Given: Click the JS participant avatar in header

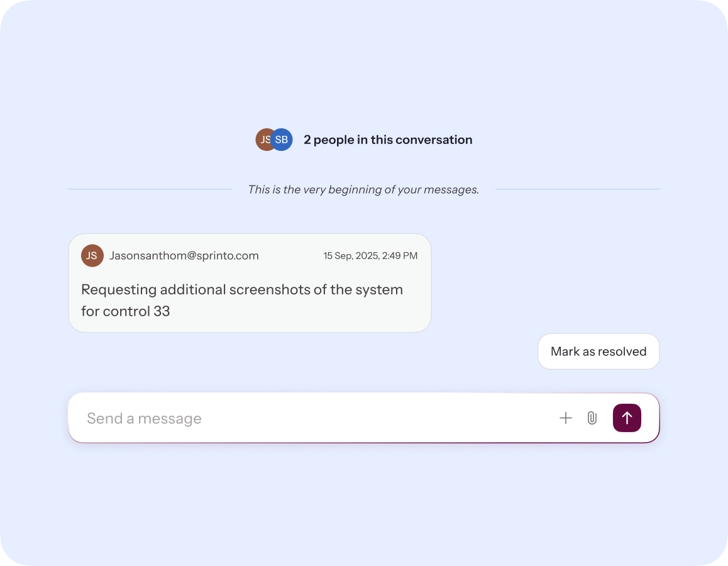Looking at the screenshot, I should (x=263, y=140).
